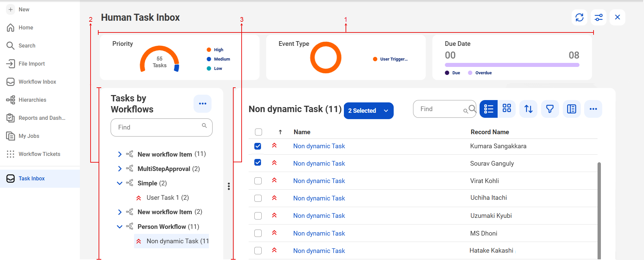Open Workflow Inbox in sidebar

pyautogui.click(x=37, y=82)
